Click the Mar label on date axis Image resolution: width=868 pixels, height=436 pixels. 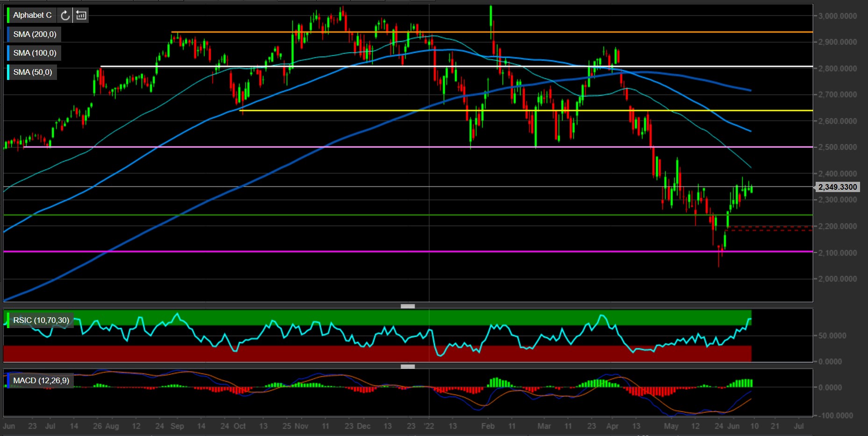point(544,426)
